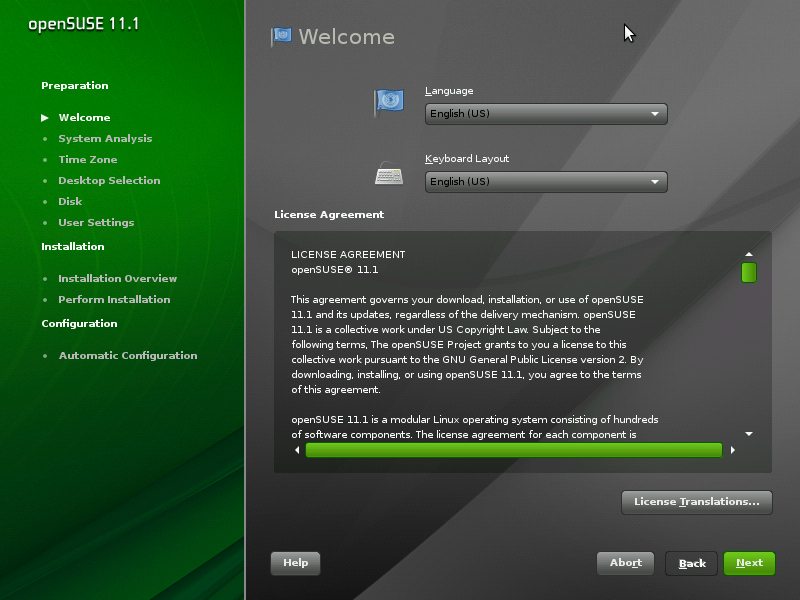Click the flag icon beside the Welcome heading
This screenshot has width=800, height=600.
click(x=281, y=37)
